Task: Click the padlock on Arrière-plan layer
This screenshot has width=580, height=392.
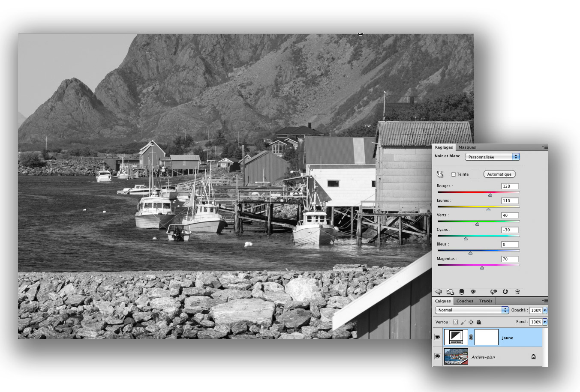Action: [533, 356]
